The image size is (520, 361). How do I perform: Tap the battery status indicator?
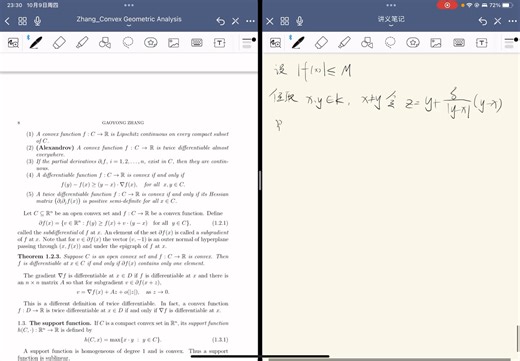(x=507, y=5)
